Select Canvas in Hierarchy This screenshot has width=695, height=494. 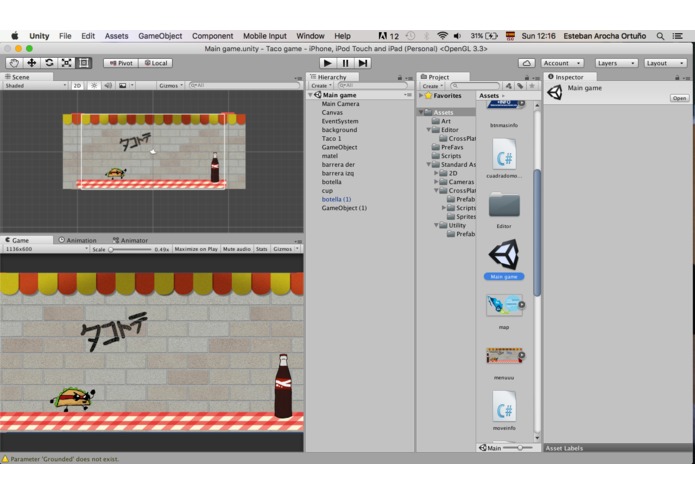332,113
